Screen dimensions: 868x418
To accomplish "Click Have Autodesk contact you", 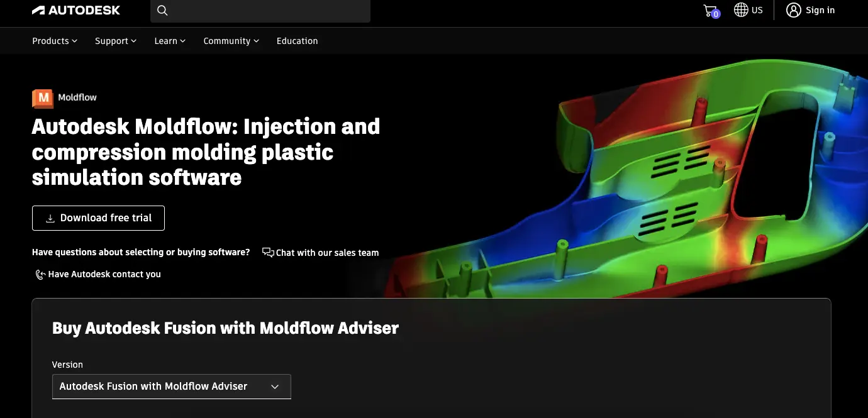I will click(x=106, y=274).
